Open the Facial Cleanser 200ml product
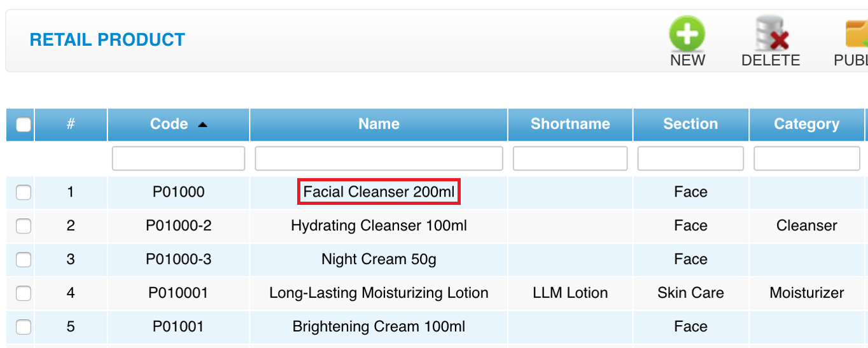 click(x=379, y=191)
